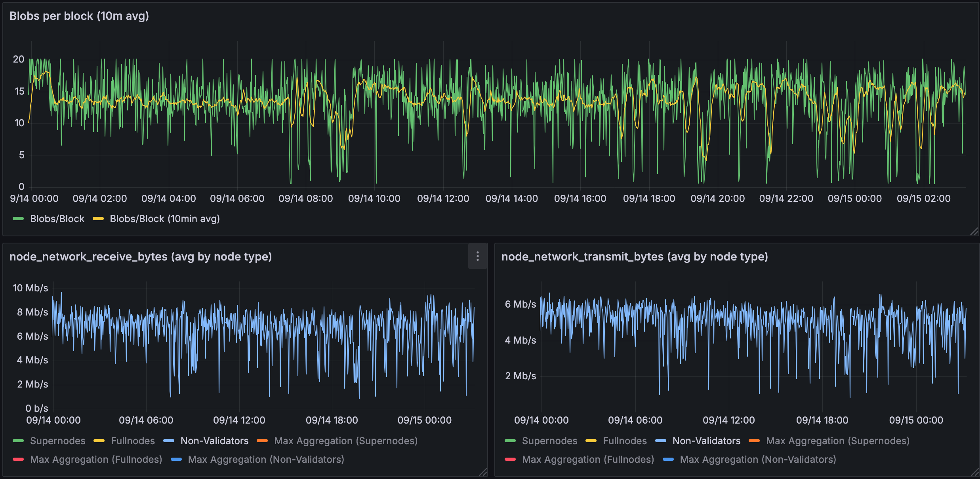Screen dimensions: 980x479
Task: Click the green Supernodes legend marker
Action: tap(19, 441)
